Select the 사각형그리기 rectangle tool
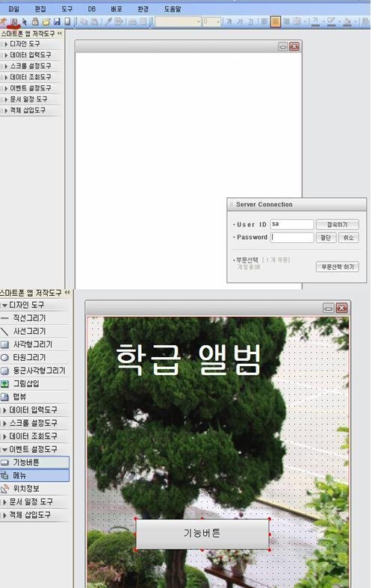 [34, 344]
